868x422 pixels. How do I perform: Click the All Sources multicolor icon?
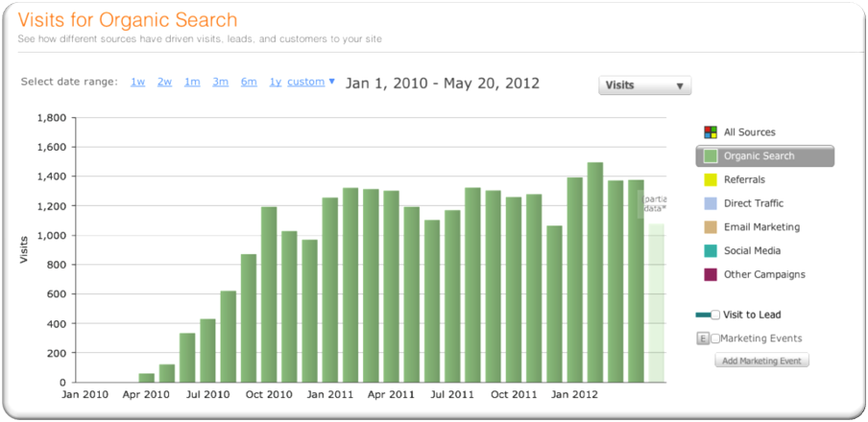711,132
